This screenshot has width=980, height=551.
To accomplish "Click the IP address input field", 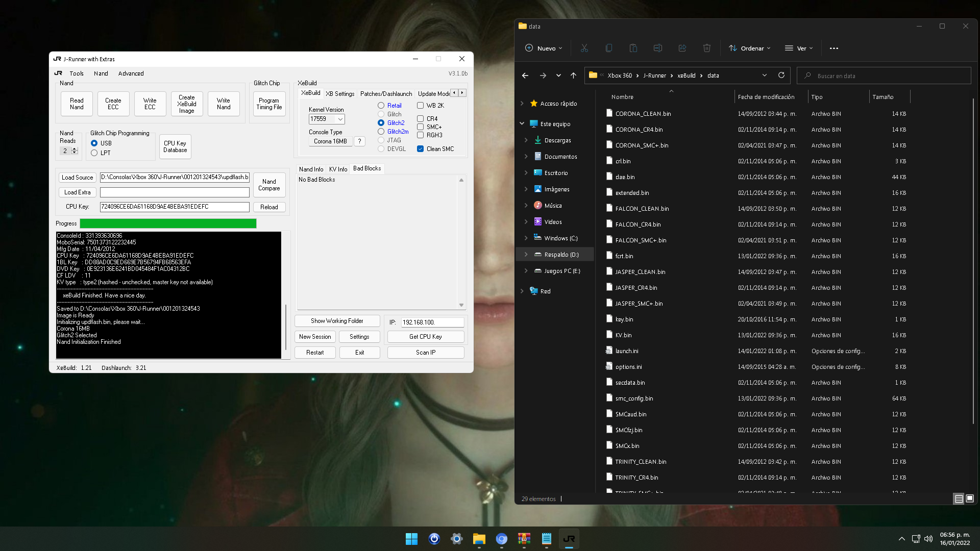I will [x=432, y=322].
